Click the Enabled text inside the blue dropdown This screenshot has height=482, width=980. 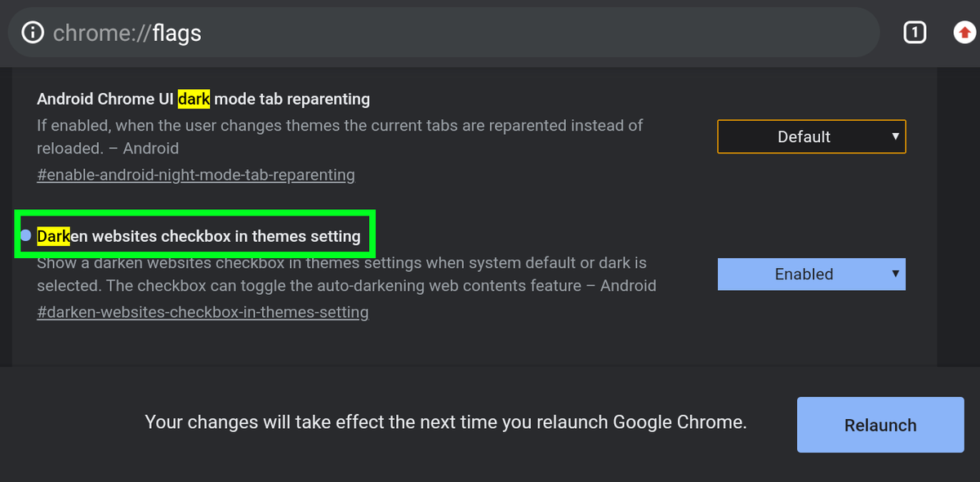click(804, 274)
